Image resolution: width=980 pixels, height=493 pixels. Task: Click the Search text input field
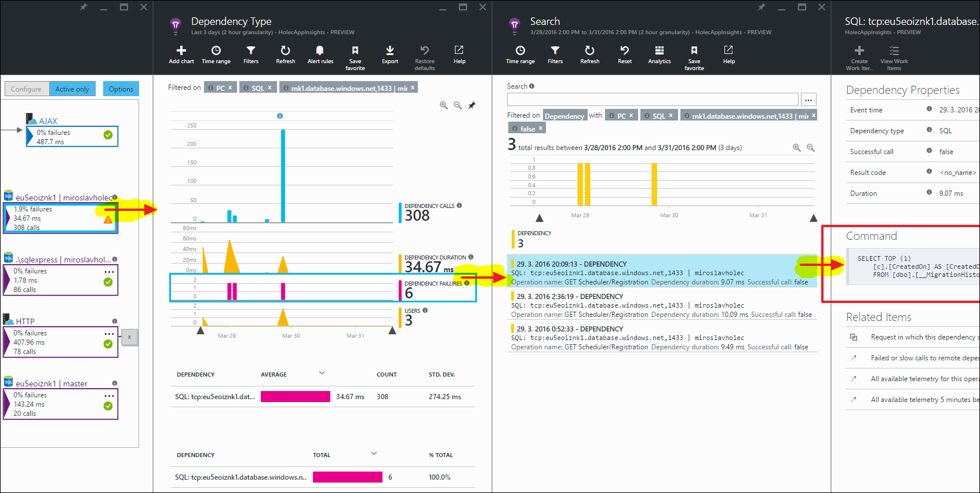(x=653, y=100)
